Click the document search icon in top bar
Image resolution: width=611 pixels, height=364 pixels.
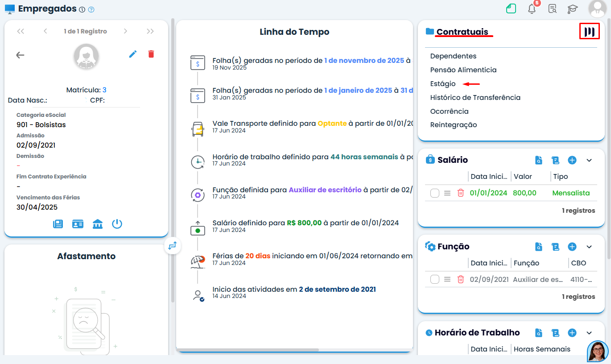click(553, 8)
